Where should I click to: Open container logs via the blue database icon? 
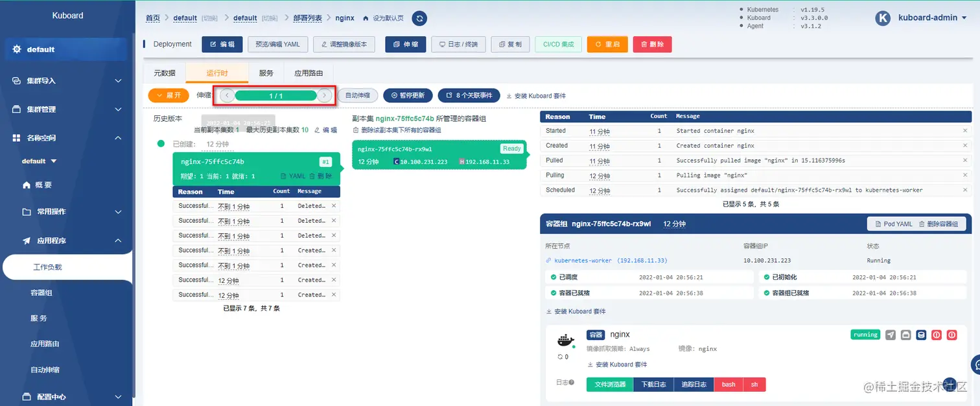pos(921,335)
